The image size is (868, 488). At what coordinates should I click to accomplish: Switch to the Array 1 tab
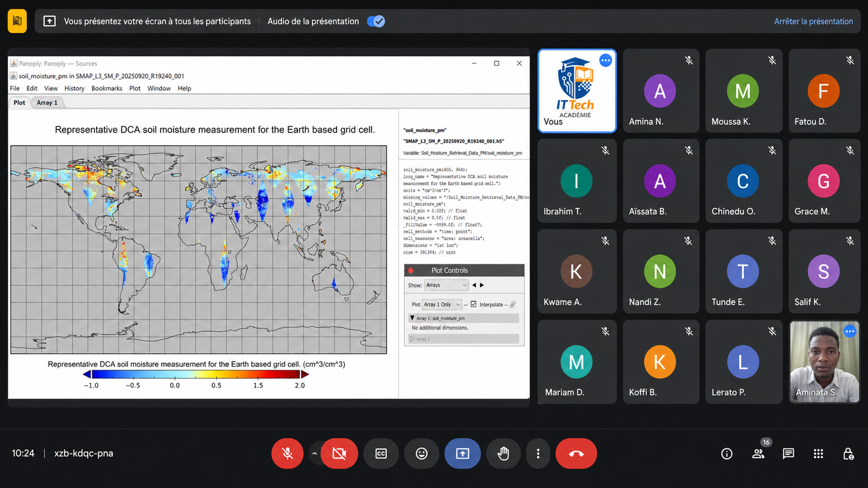(47, 102)
